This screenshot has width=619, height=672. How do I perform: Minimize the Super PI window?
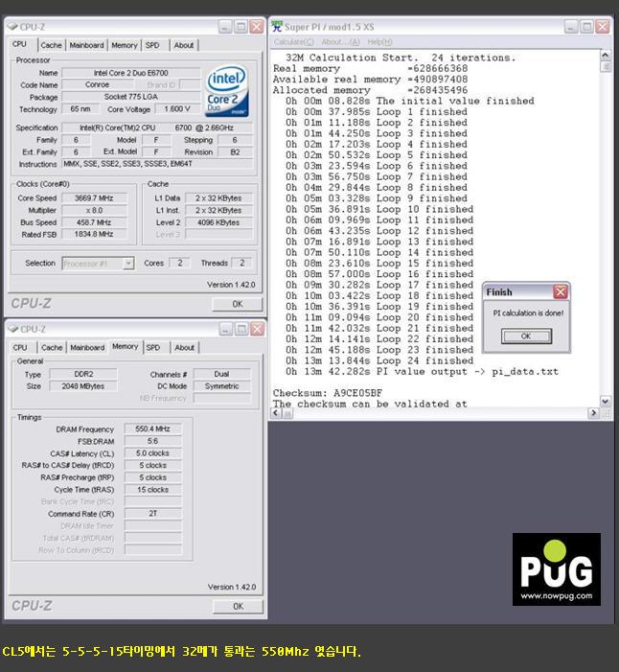(570, 27)
